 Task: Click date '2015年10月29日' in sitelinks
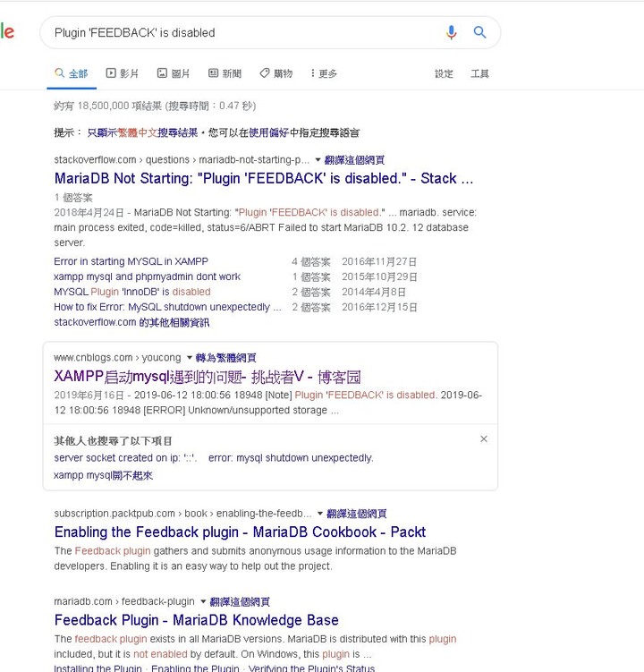379,276
